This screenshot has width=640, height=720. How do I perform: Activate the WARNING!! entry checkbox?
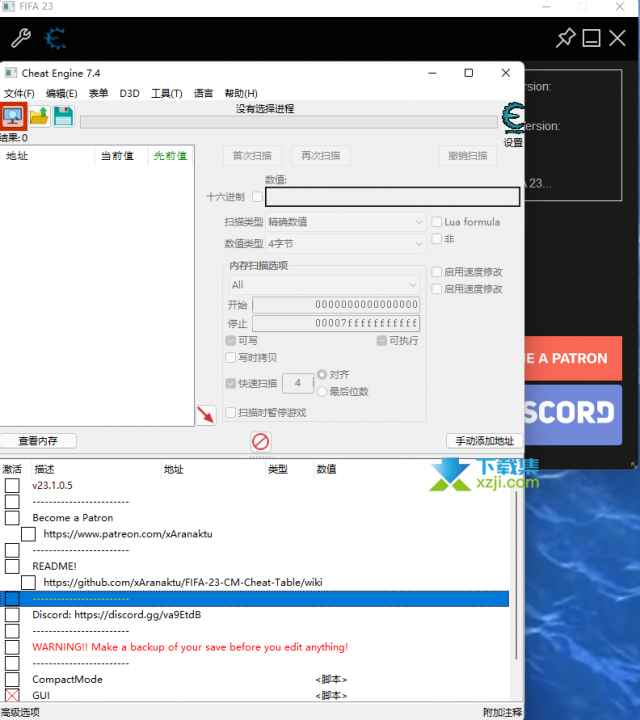12,647
